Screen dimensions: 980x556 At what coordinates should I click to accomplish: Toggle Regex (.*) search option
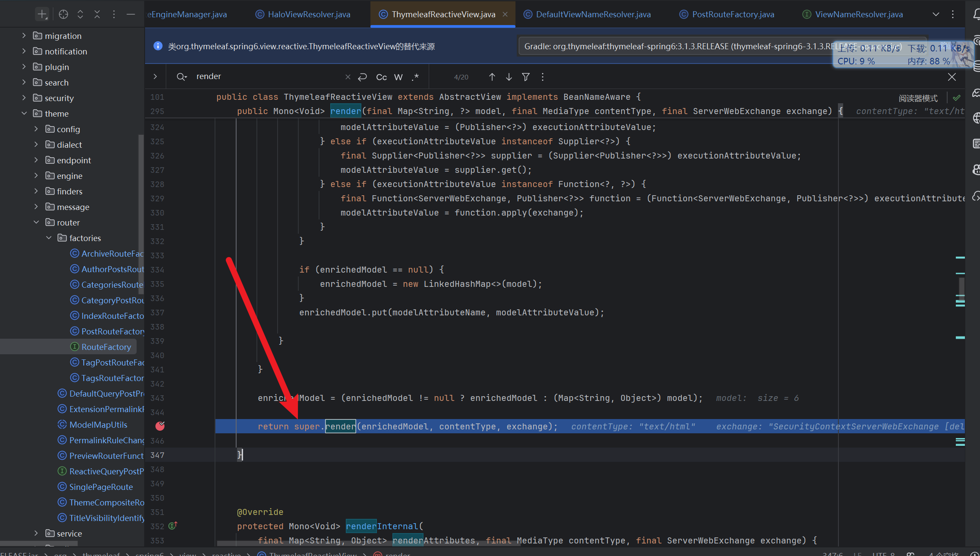(x=415, y=77)
